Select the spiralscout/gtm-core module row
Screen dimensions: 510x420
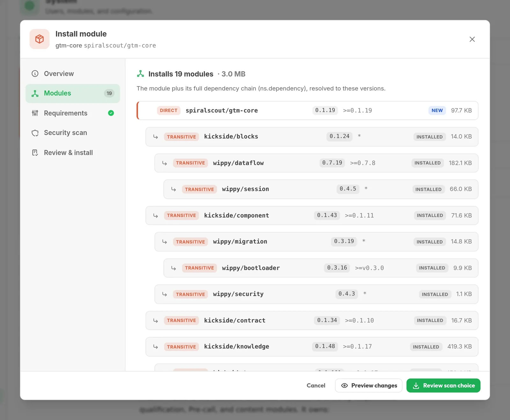(308, 111)
